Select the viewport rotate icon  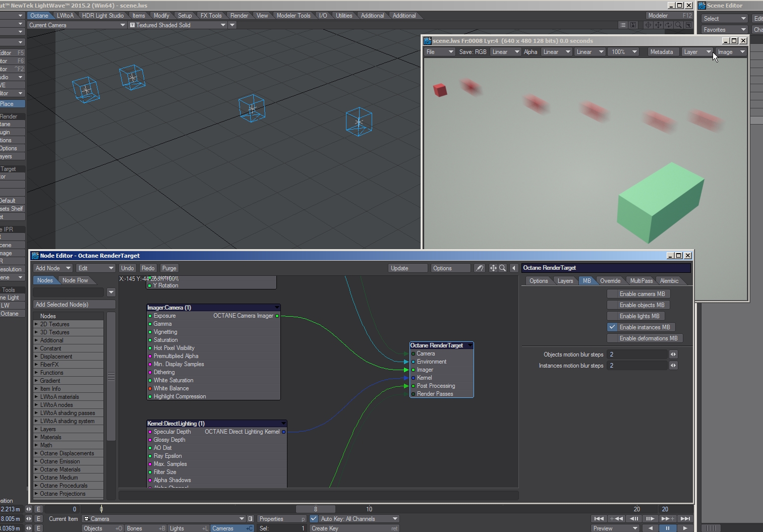point(668,25)
